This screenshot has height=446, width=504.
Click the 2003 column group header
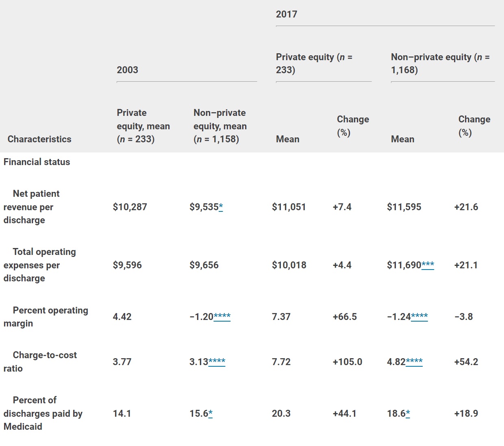(128, 70)
